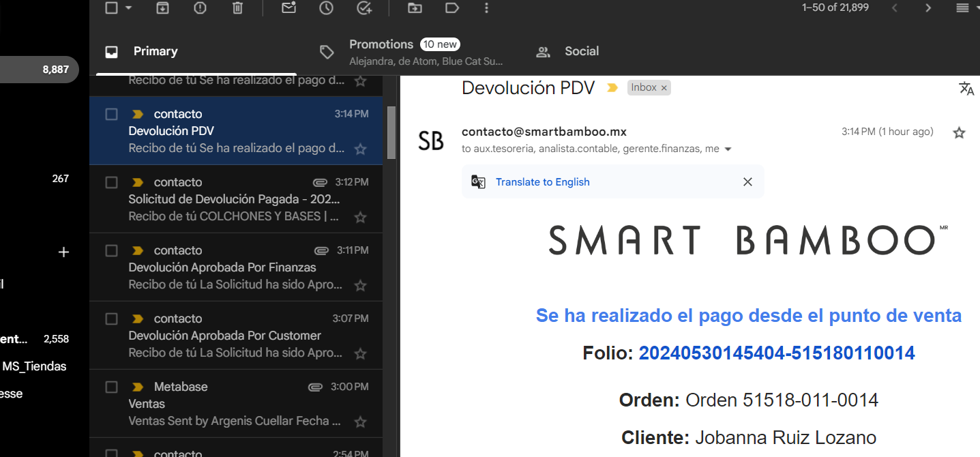980x457 pixels.
Task: Archive the selected conversation
Action: click(x=162, y=8)
